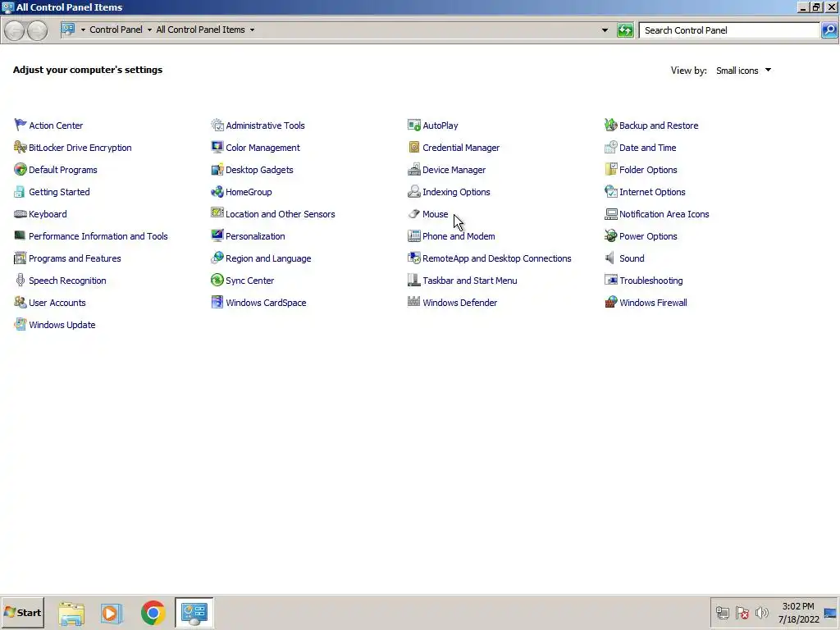Click the Forward navigation button
Viewport: 840px width, 630px height.
pos(36,30)
